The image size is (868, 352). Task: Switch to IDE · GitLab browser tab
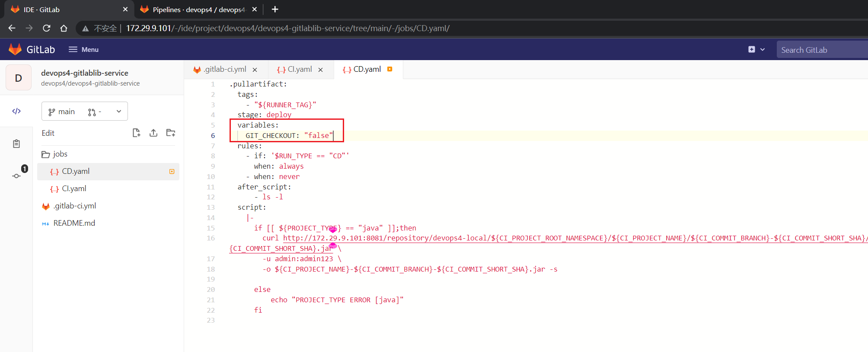point(69,10)
